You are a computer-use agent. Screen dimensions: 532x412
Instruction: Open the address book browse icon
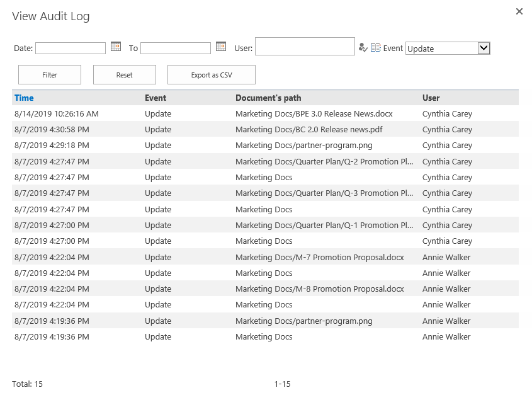click(x=376, y=48)
